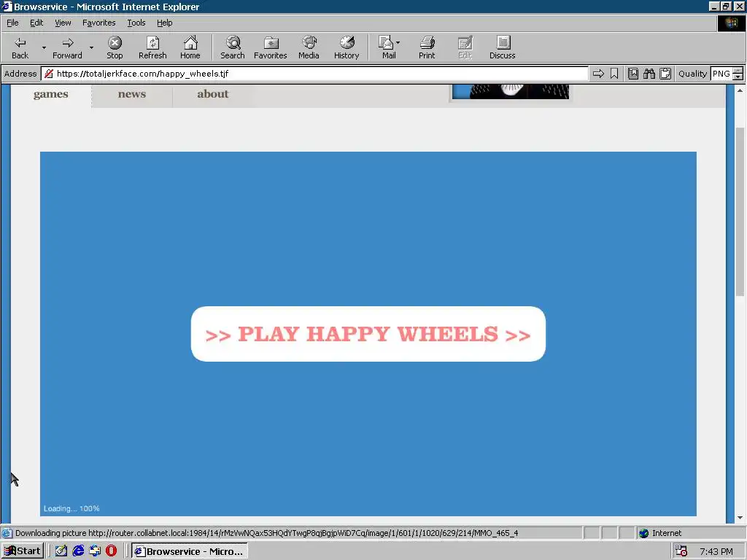
Task: Switch to the about tab
Action: (x=213, y=94)
